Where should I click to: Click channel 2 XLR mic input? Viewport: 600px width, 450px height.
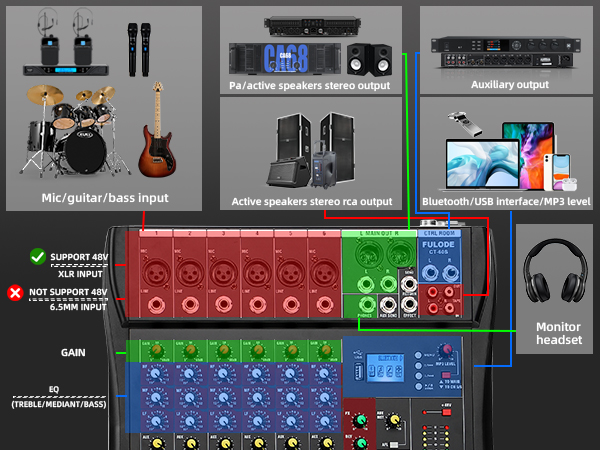pyautogui.click(x=190, y=273)
